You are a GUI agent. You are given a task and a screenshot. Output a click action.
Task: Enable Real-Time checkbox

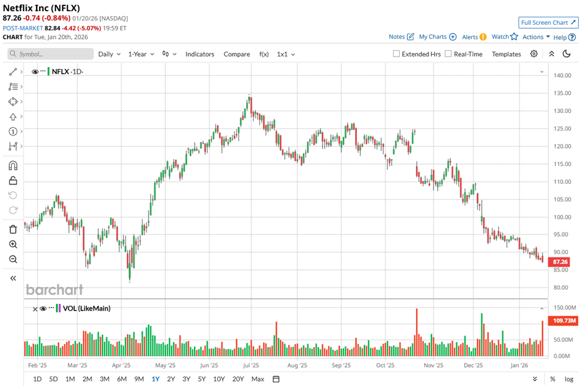448,54
